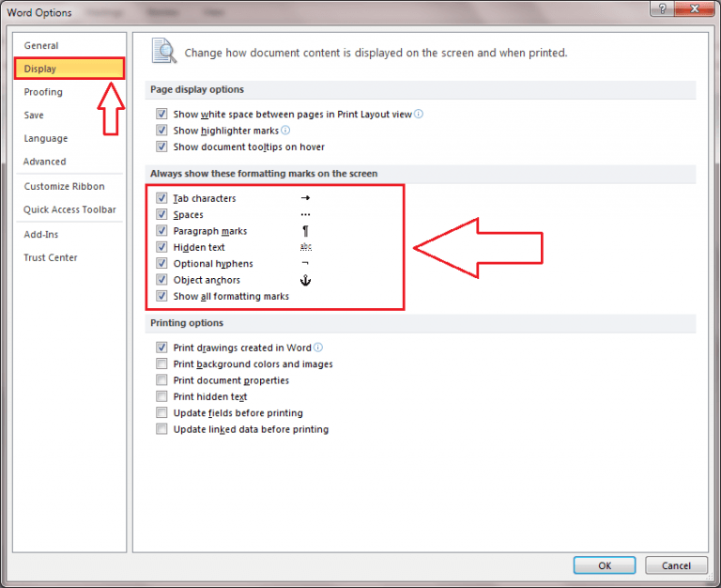Disable Print drawings created in Word
Screen dimensions: 721x588
pyautogui.click(x=161, y=348)
